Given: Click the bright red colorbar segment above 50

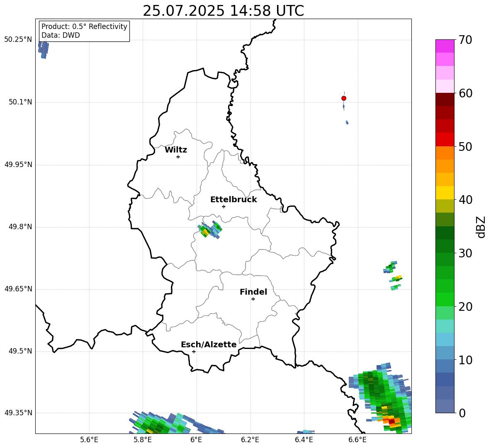Looking at the screenshot, I should [x=445, y=140].
